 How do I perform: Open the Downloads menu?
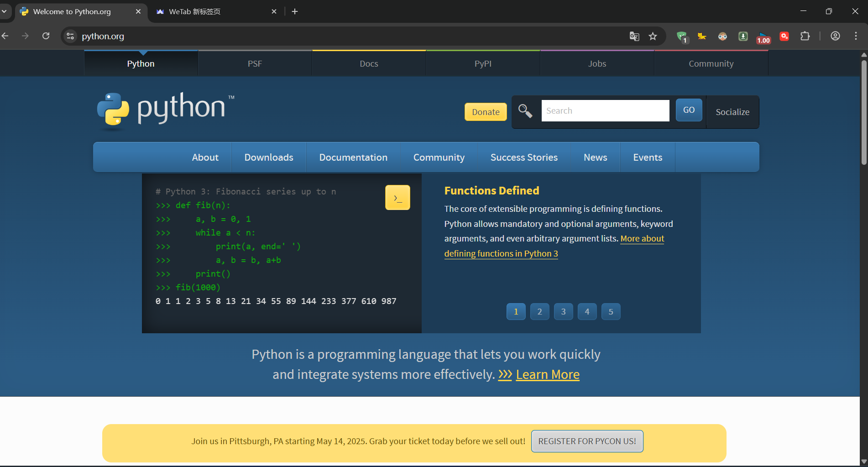click(269, 157)
